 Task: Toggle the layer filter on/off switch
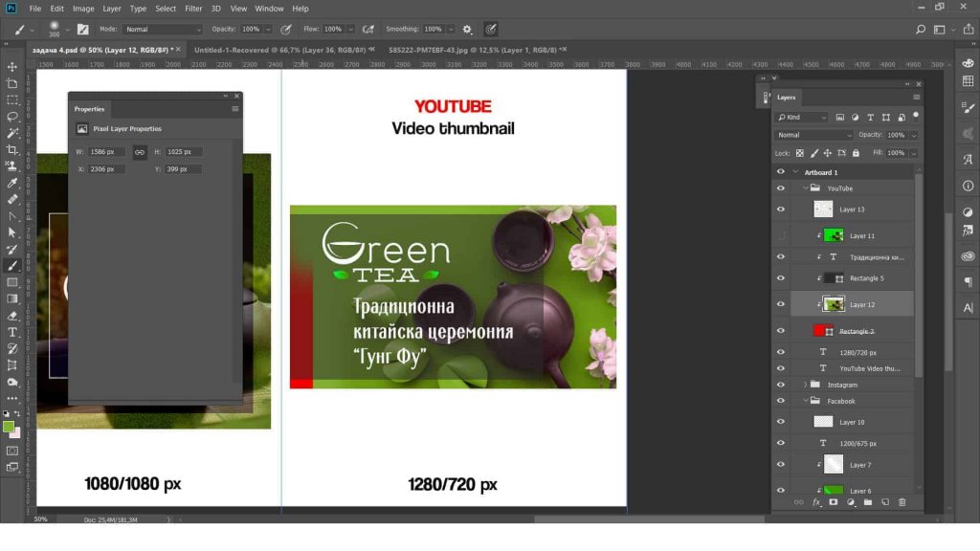916,116
